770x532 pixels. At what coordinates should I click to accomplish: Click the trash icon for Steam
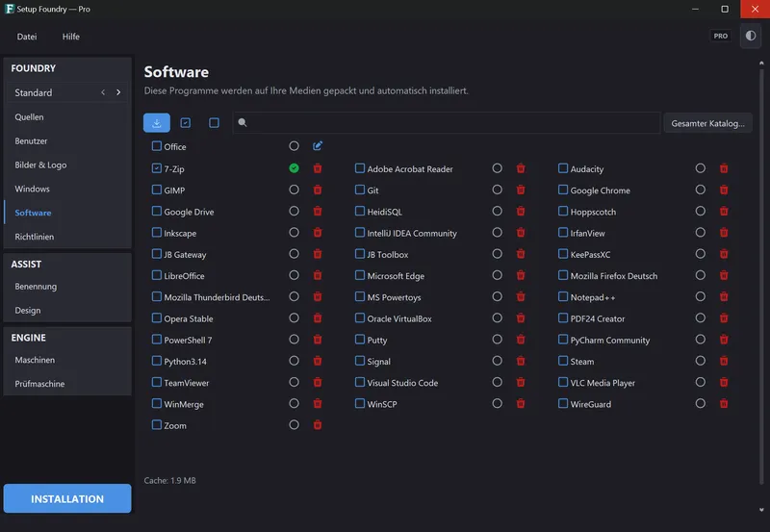point(724,361)
